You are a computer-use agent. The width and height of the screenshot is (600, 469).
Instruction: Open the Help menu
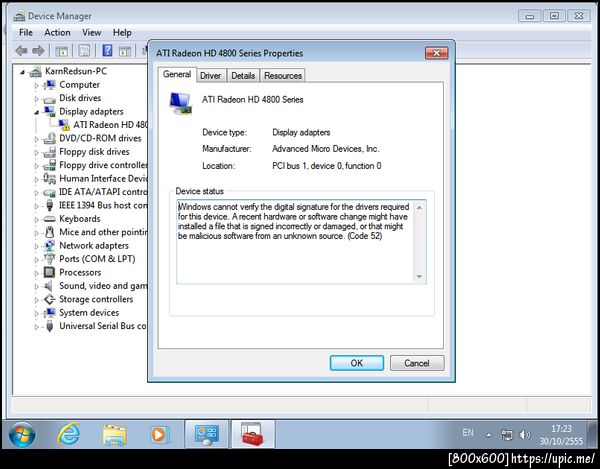click(122, 33)
